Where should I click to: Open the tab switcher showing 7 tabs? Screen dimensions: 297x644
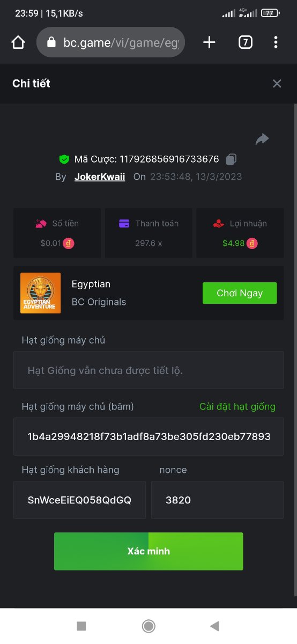pyautogui.click(x=245, y=42)
